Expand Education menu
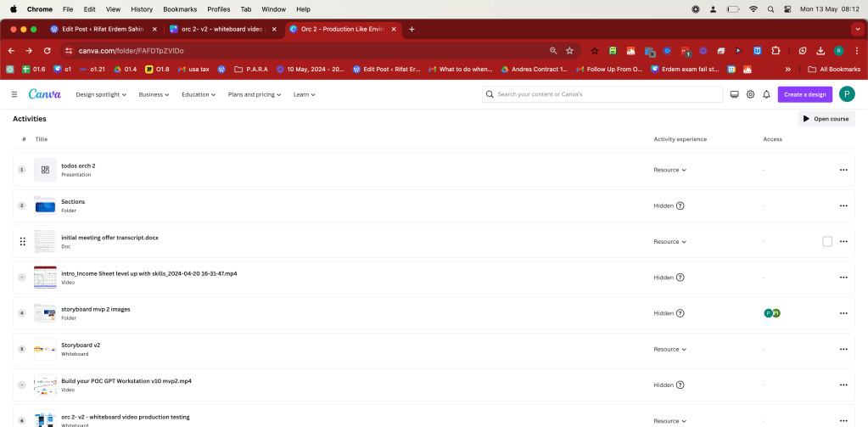Viewport: 868px width, 427px height. (199, 95)
